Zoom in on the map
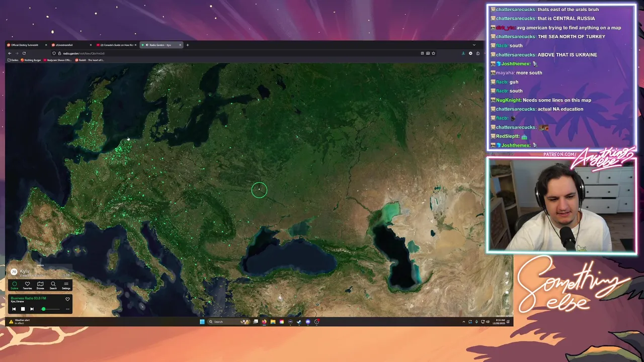This screenshot has height=362, width=644. [x=507, y=301]
